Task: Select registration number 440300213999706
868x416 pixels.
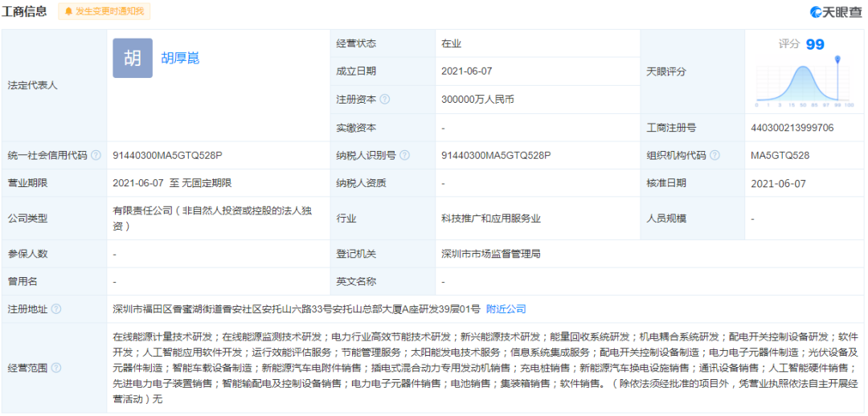Action: [x=792, y=128]
